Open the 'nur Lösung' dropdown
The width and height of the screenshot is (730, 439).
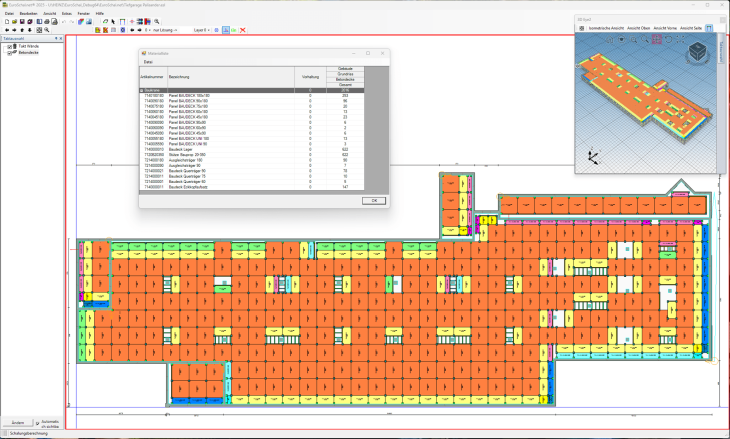[166, 30]
